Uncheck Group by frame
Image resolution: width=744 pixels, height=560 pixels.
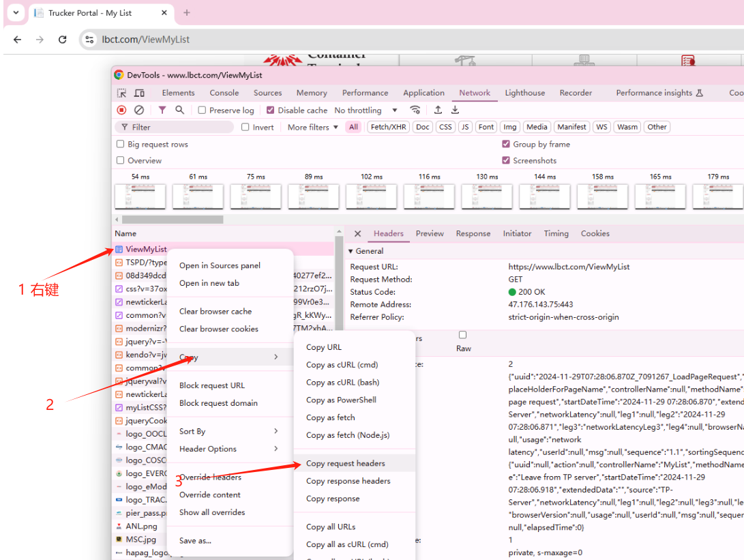(x=506, y=144)
